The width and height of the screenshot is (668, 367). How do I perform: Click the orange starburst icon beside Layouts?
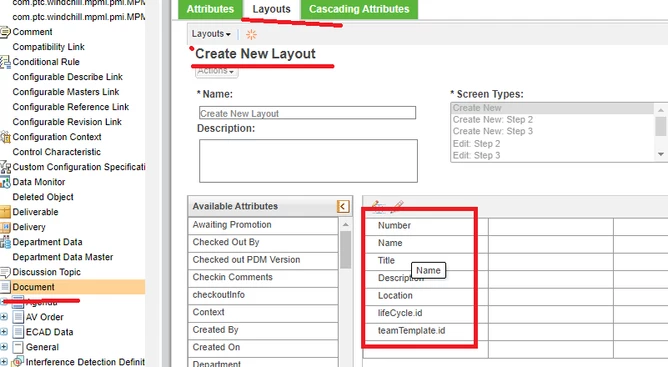tap(251, 35)
